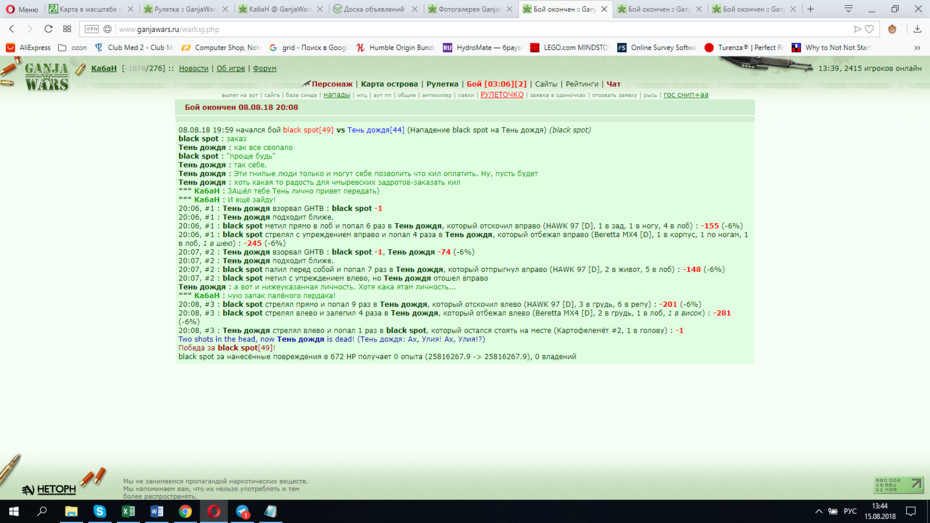
Task: Open Chrome from taskbar
Action: tap(185, 511)
